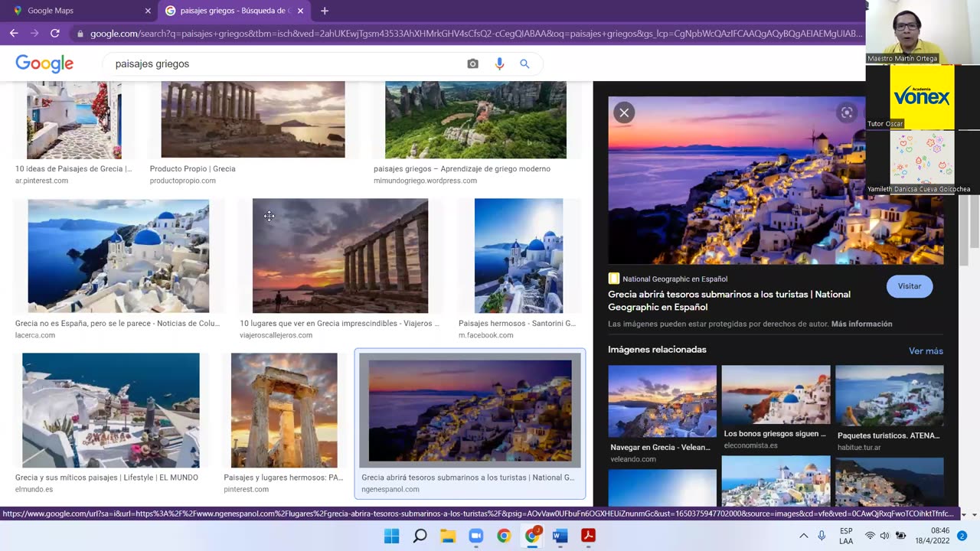Show hidden system tray icons
The image size is (980, 551).
tap(803, 536)
